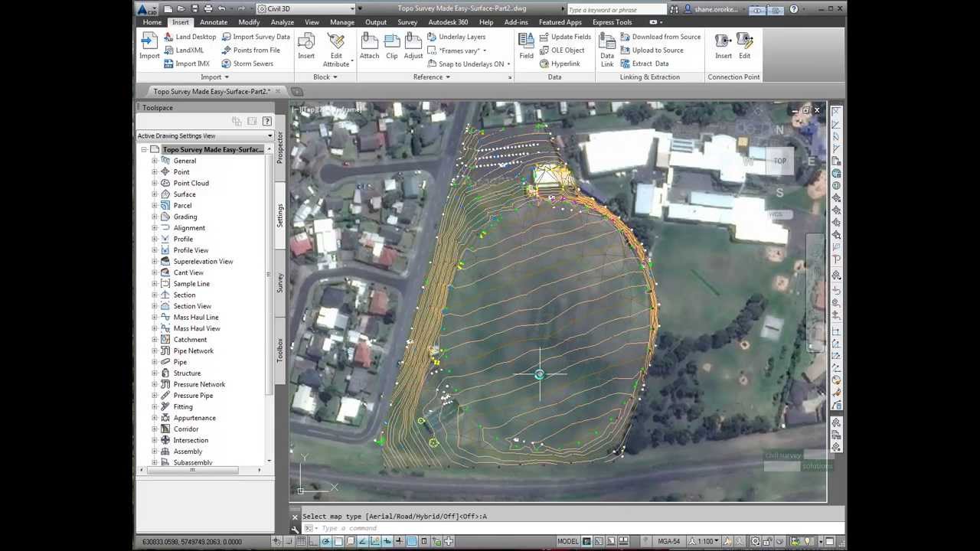Launch Extract Data wizard
This screenshot has width=980, height=551.
click(644, 64)
